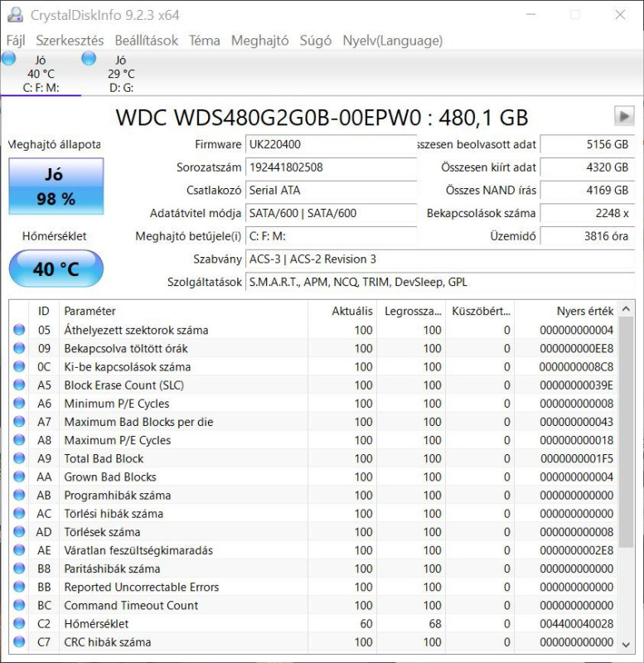Click the status icon of row AD
Image resolution: width=644 pixels, height=663 pixels.
click(x=19, y=531)
